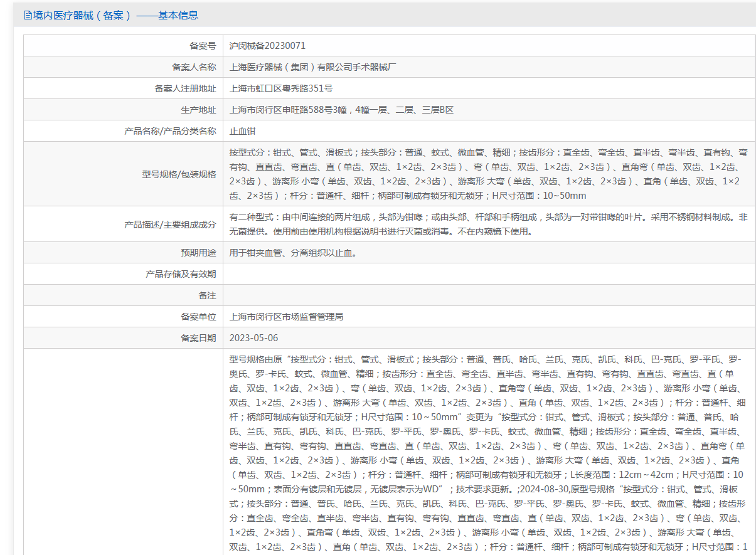Click the label 备注
Screen dimensions: 756x555
click(207, 295)
